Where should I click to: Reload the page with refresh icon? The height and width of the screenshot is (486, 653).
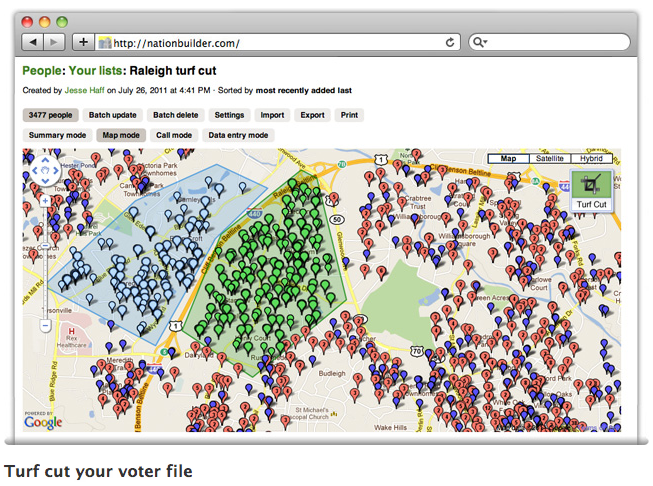coord(451,43)
